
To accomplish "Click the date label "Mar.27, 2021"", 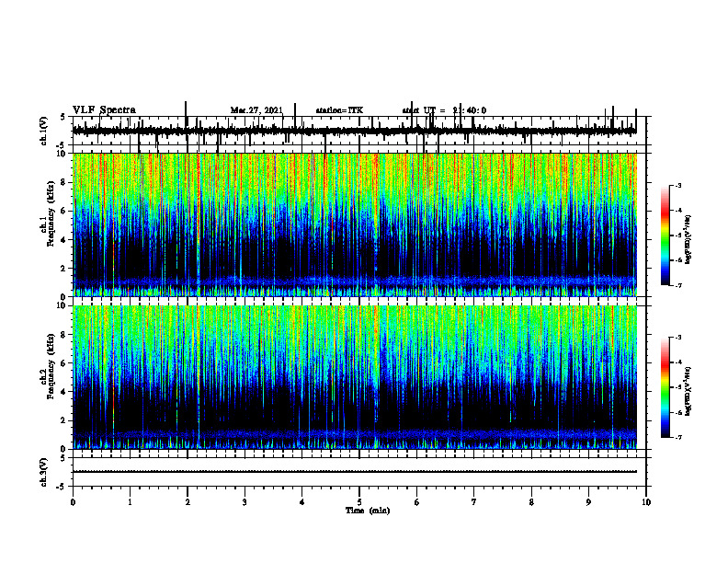I will pos(256,110).
